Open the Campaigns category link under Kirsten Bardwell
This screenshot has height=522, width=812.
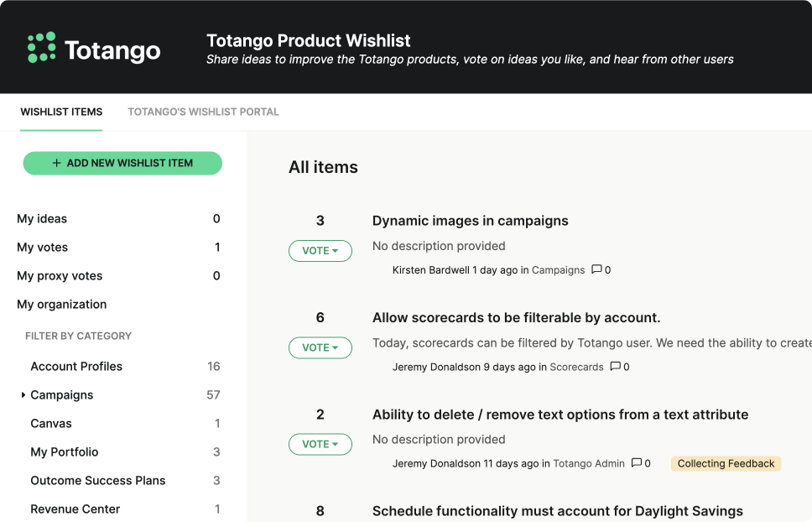click(x=558, y=269)
